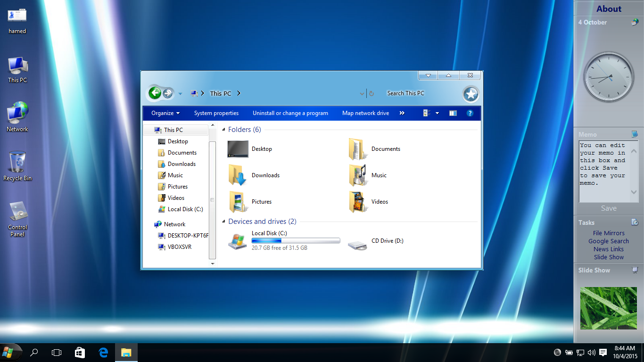Viewport: 644px width, 362px height.
Task: Click Save below the memo box
Action: [608, 208]
